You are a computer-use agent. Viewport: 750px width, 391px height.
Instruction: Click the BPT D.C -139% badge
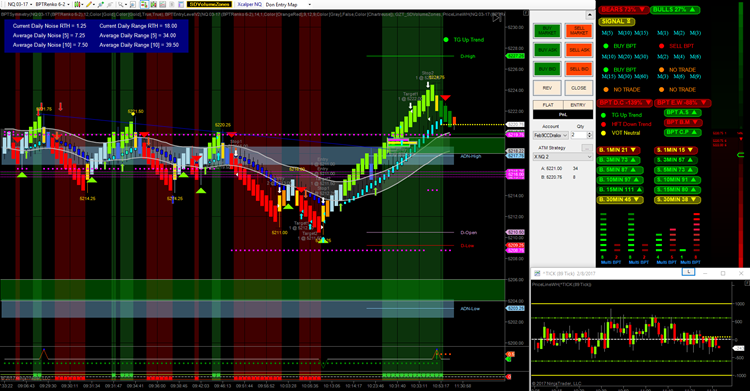click(625, 102)
